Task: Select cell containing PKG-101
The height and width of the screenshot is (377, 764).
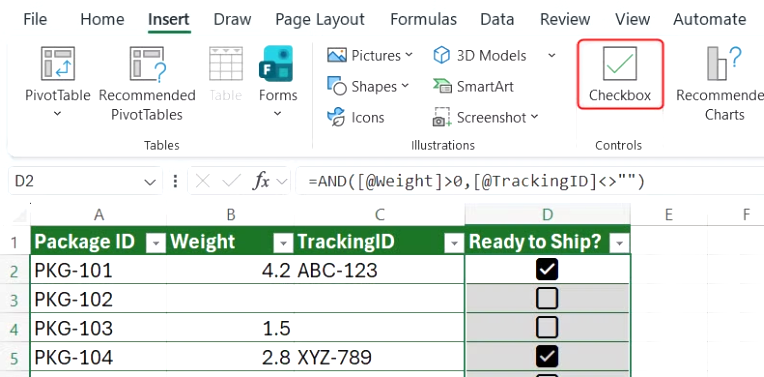Action: pos(99,269)
